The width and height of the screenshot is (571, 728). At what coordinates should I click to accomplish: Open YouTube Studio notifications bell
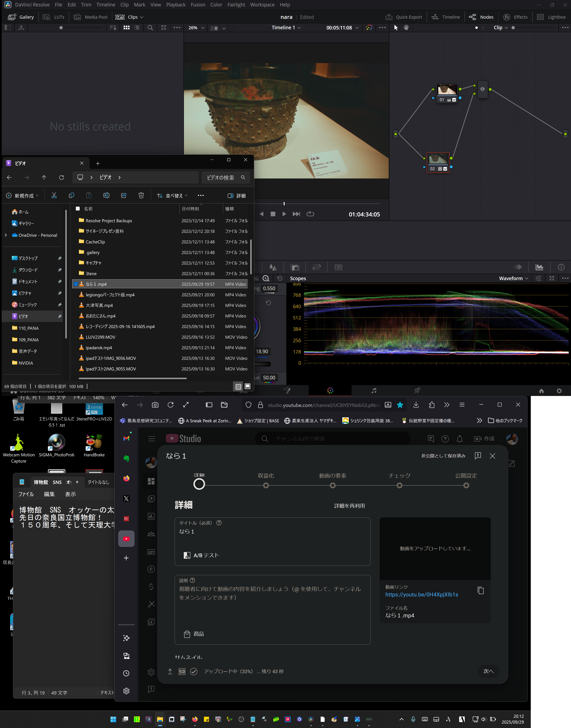460,439
